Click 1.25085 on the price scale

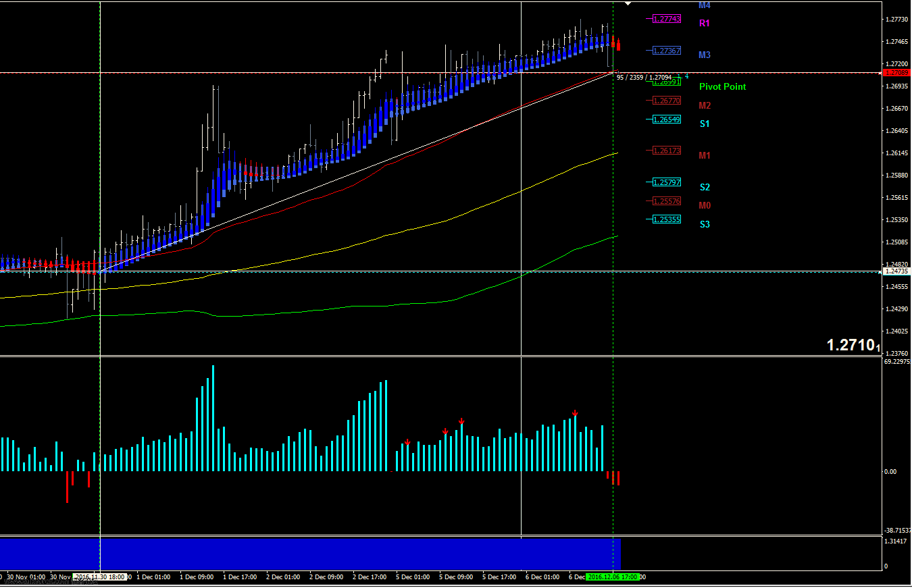896,242
